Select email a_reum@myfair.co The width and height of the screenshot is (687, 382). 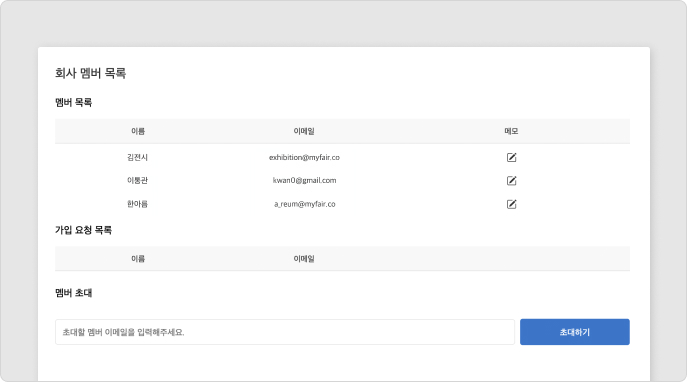click(x=305, y=204)
